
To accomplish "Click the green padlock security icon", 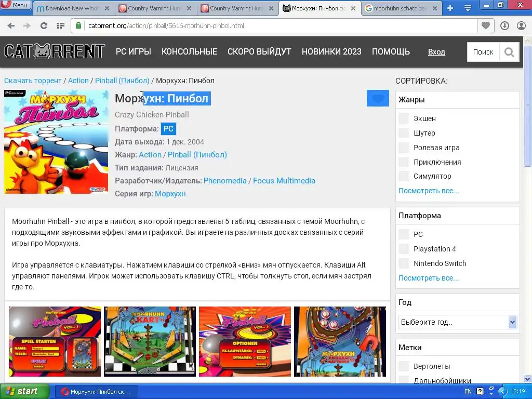I will click(78, 25).
